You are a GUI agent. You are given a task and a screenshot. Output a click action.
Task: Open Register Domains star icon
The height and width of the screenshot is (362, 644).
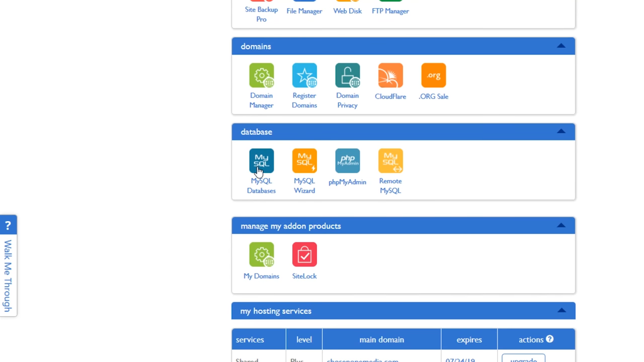coord(304,75)
